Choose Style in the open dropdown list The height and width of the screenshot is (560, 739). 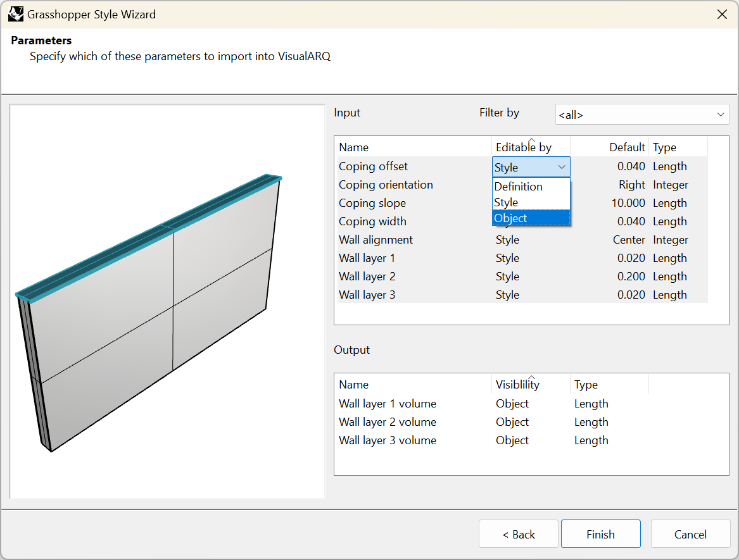(x=531, y=202)
